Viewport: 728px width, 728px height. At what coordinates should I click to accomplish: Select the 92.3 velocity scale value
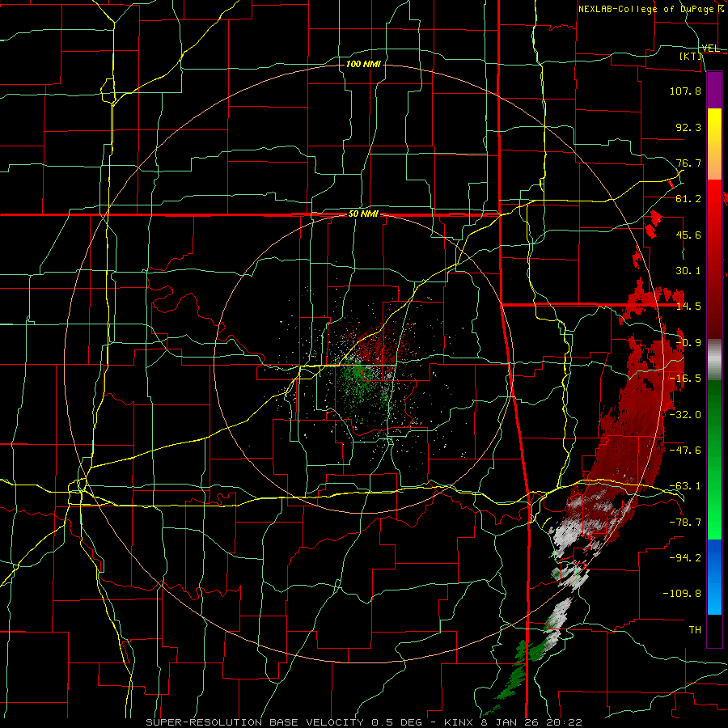pos(688,127)
